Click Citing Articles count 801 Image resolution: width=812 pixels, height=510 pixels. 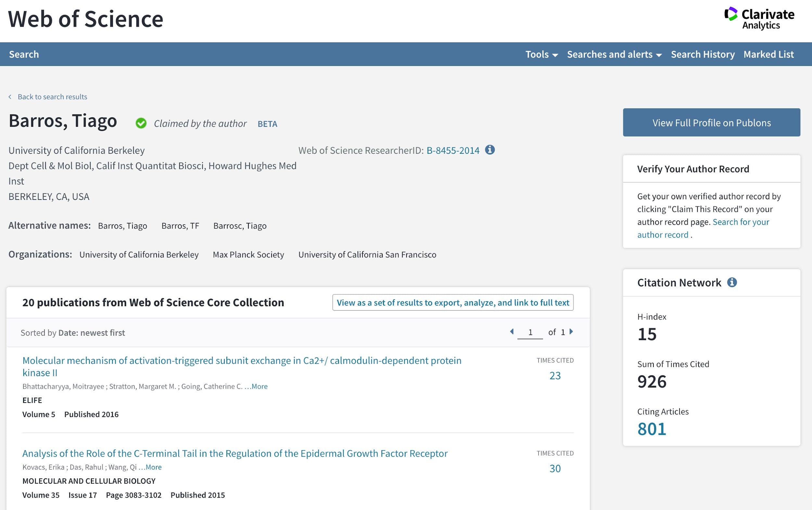(x=652, y=429)
